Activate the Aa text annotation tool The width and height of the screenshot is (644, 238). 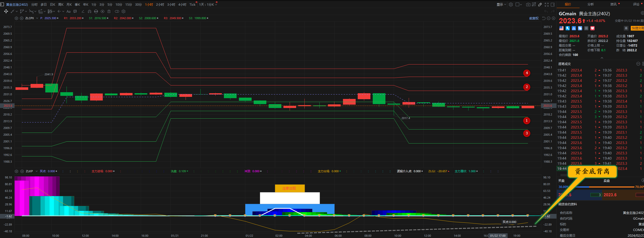[x=69, y=11]
